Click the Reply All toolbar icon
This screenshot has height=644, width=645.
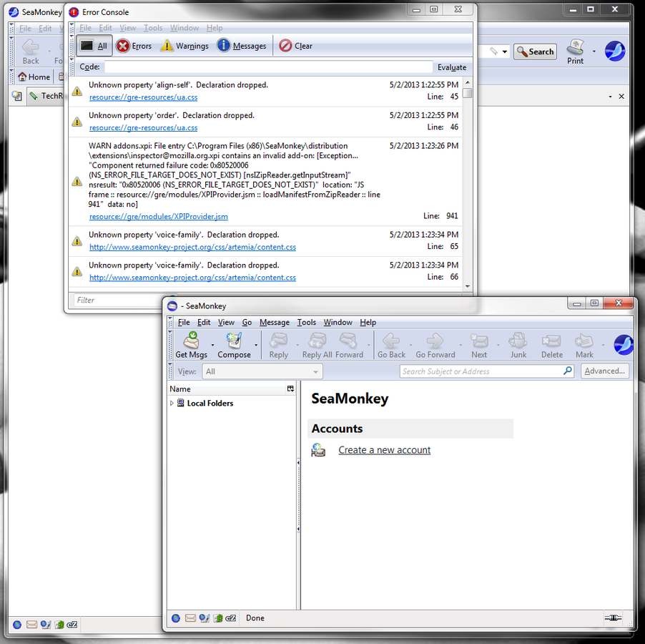click(317, 341)
